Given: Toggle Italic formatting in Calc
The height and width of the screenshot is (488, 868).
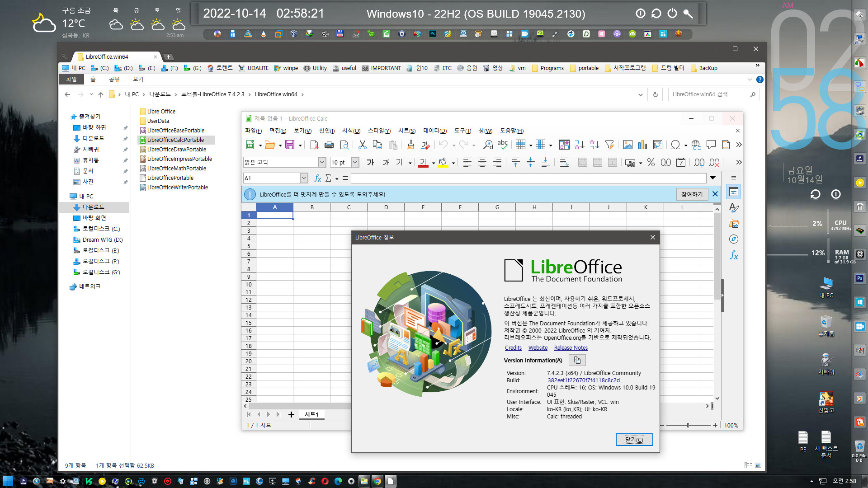Looking at the screenshot, I should (385, 162).
